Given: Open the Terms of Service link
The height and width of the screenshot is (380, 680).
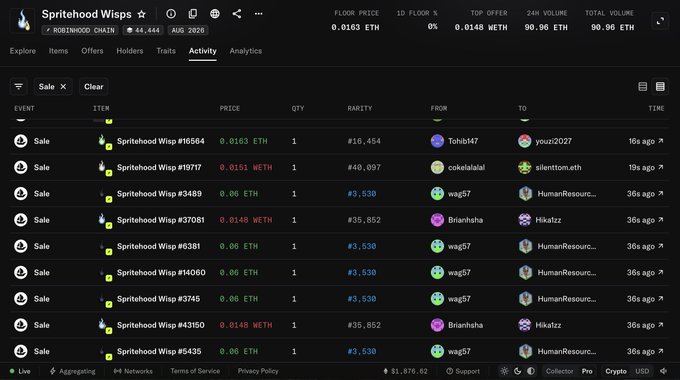Looking at the screenshot, I should [195, 371].
